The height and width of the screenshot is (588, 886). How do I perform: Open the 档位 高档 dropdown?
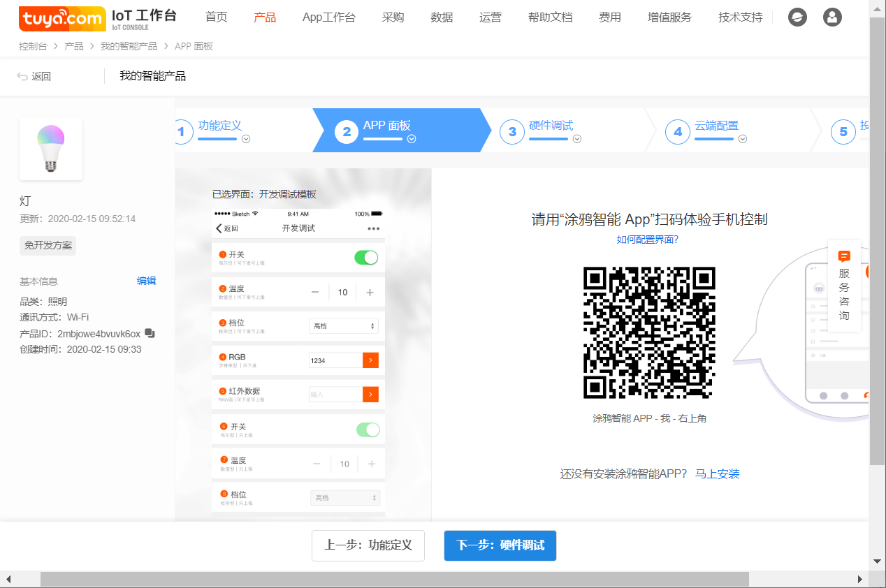(344, 326)
